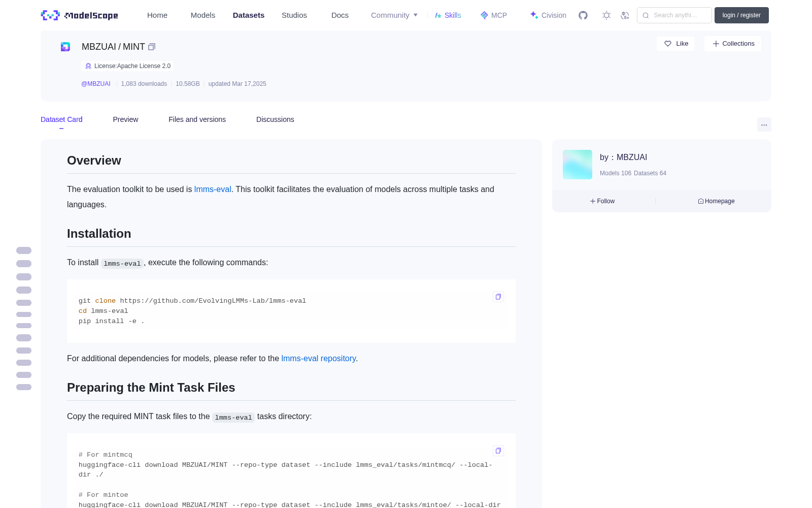Open the GitHub icon link
The height and width of the screenshot is (508, 812).
(583, 15)
